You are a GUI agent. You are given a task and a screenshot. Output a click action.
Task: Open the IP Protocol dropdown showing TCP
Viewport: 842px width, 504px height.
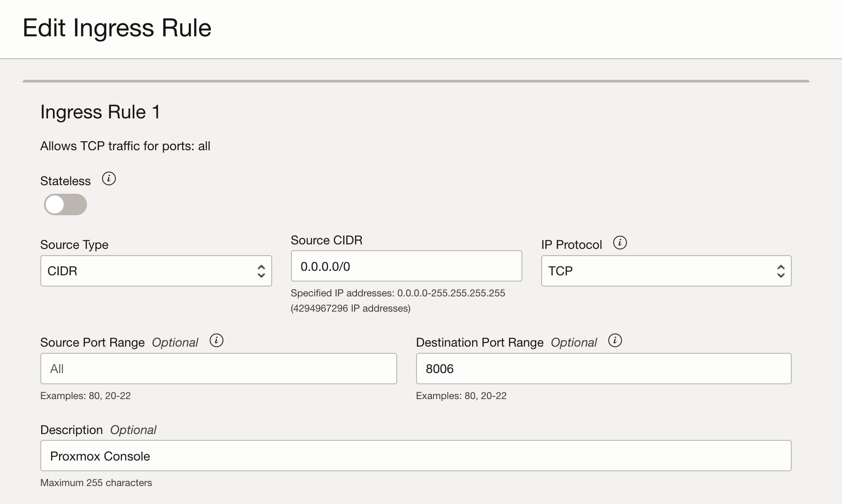point(666,271)
